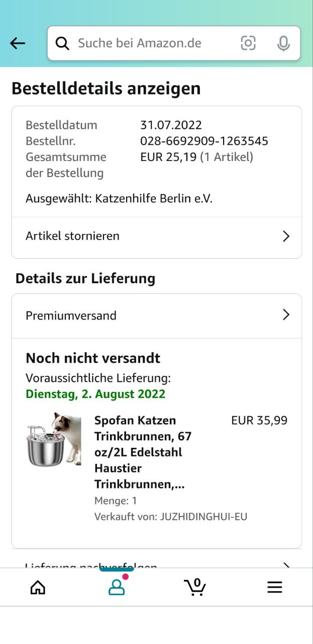Tap order number 028-6692909-1263545
The width and height of the screenshot is (313, 644).
click(x=204, y=141)
